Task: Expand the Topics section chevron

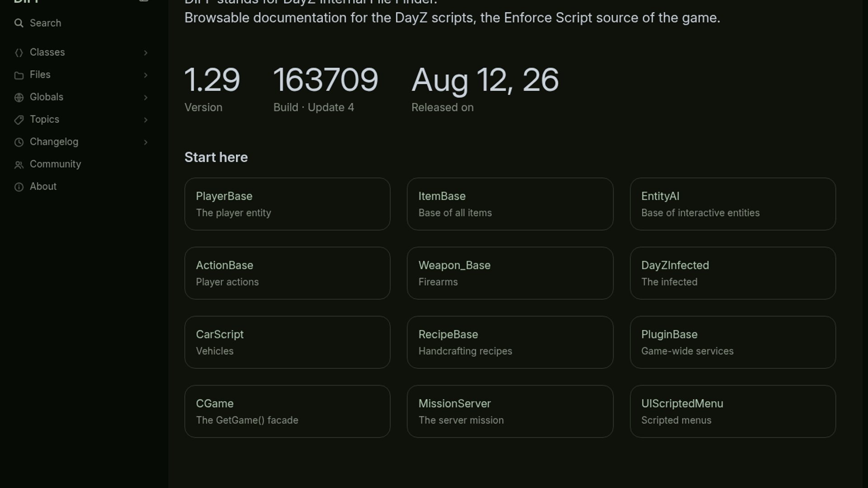Action: pyautogui.click(x=146, y=120)
